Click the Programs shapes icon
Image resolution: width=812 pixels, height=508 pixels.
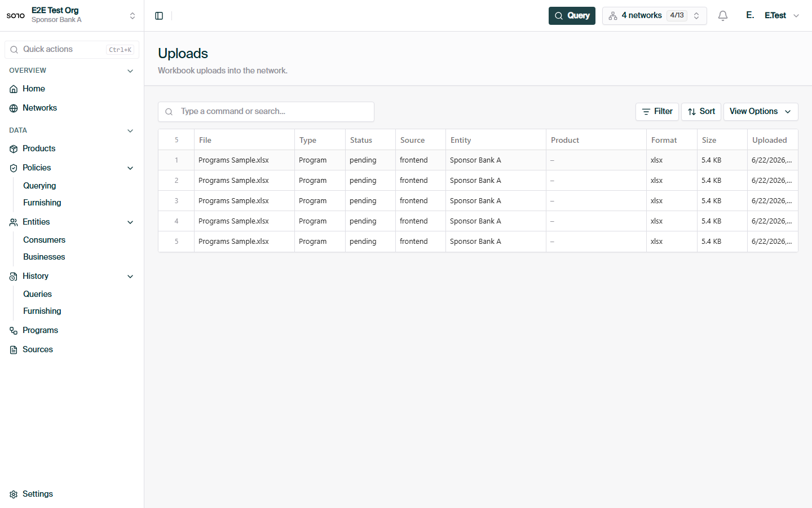tap(14, 331)
